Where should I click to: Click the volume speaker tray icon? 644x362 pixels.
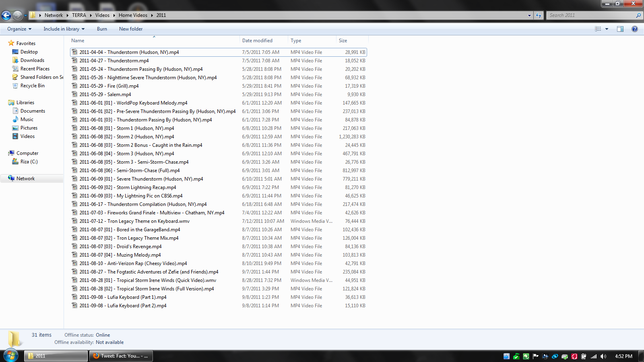(x=603, y=356)
